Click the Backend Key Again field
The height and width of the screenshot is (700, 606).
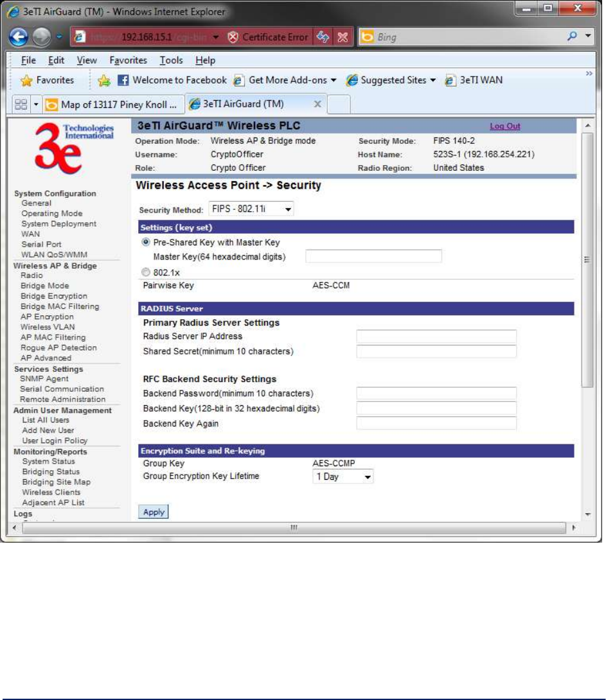436,423
